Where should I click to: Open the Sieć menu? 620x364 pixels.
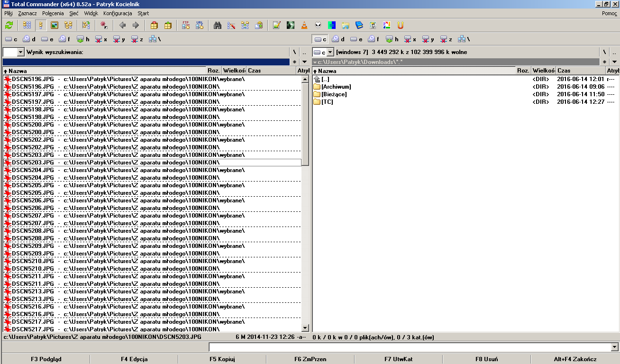[x=73, y=13]
